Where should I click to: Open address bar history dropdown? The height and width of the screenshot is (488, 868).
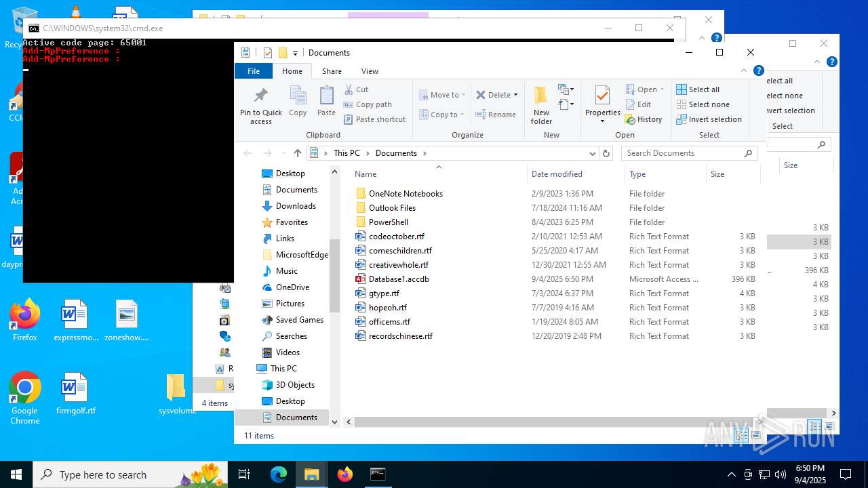pos(592,153)
